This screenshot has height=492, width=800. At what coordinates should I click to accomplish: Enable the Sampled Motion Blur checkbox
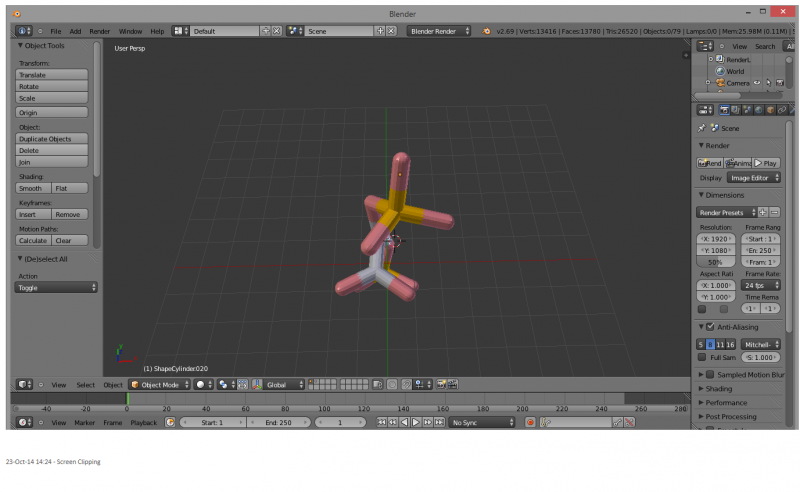click(710, 374)
